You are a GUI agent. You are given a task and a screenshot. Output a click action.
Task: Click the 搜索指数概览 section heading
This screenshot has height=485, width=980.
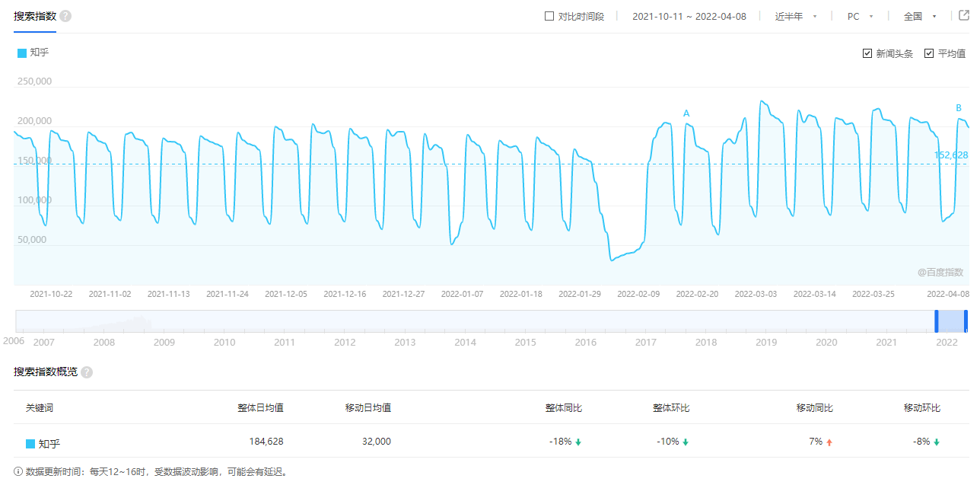click(x=46, y=372)
